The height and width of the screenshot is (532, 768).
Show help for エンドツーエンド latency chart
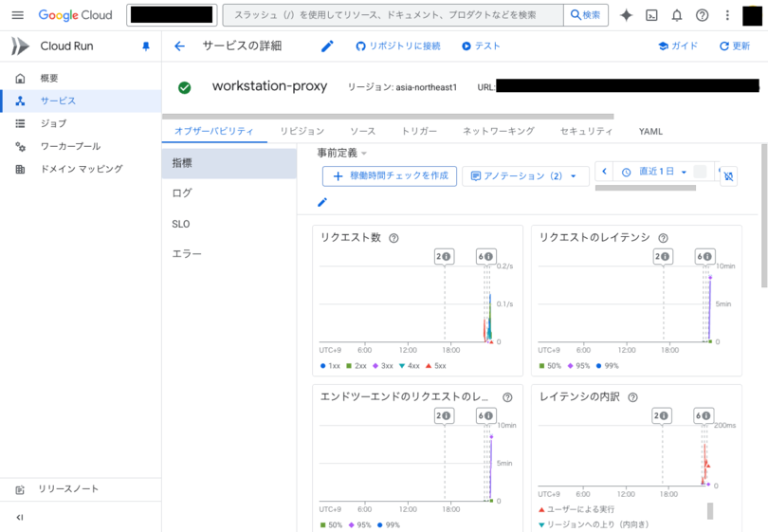508,397
